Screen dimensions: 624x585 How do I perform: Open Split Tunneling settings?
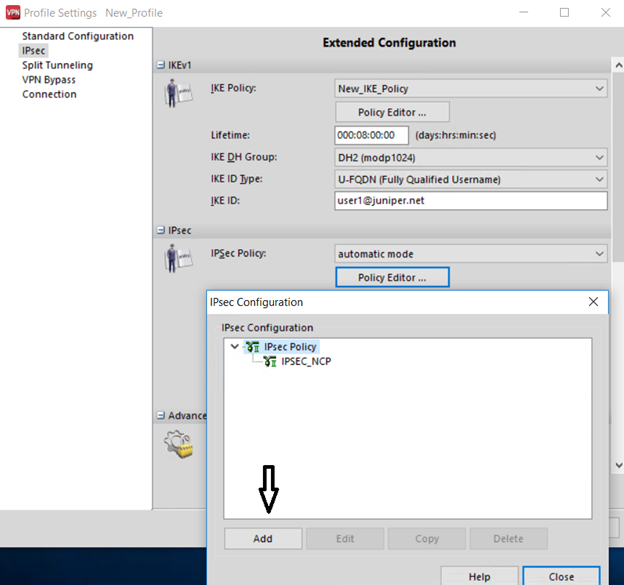(x=57, y=65)
